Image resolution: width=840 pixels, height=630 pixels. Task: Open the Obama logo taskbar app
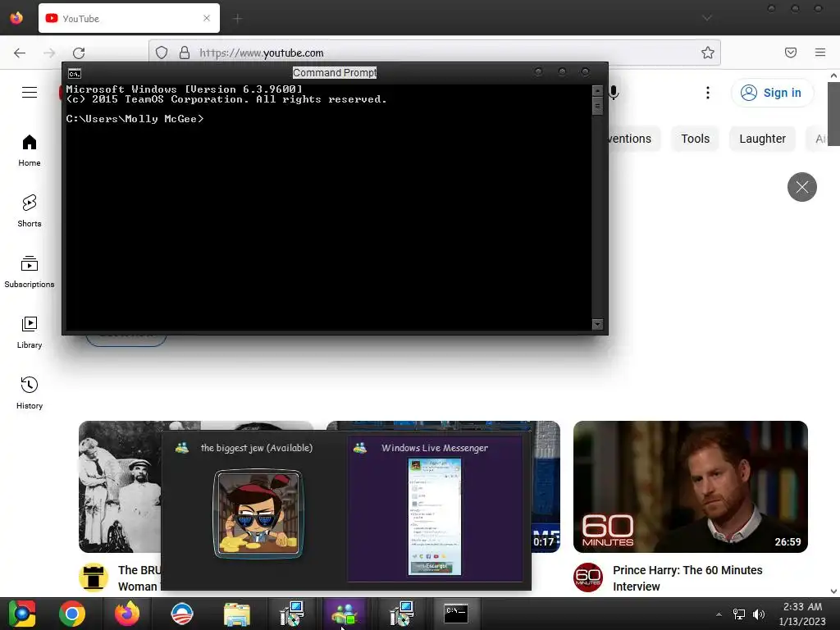pos(182,614)
